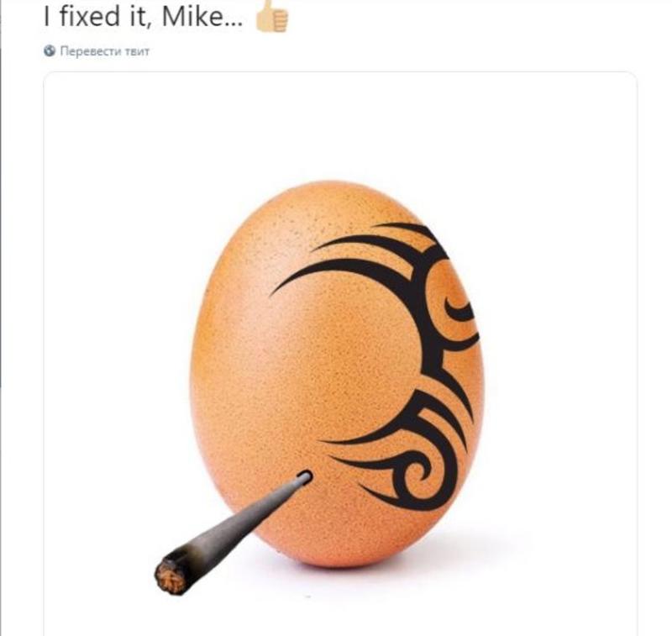
Task: Click the smoking joint stuck in the egg
Action: pyautogui.click(x=234, y=533)
